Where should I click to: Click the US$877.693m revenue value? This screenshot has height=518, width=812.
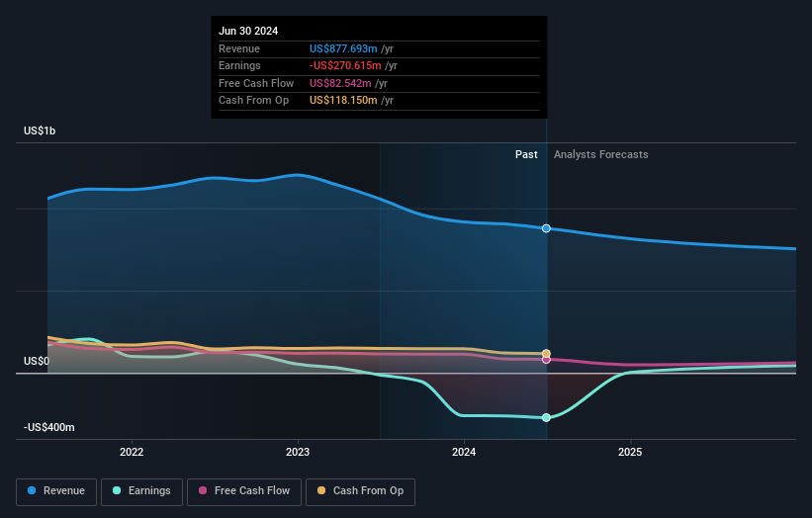pos(343,48)
